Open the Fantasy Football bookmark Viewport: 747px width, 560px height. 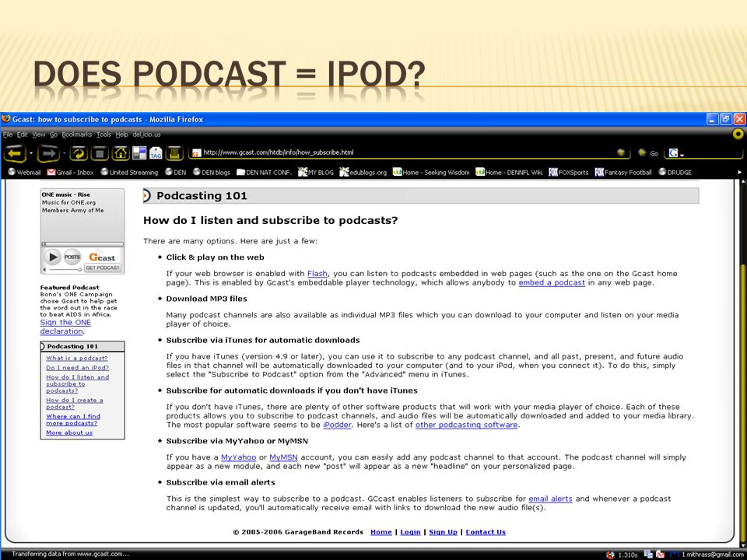(x=623, y=173)
